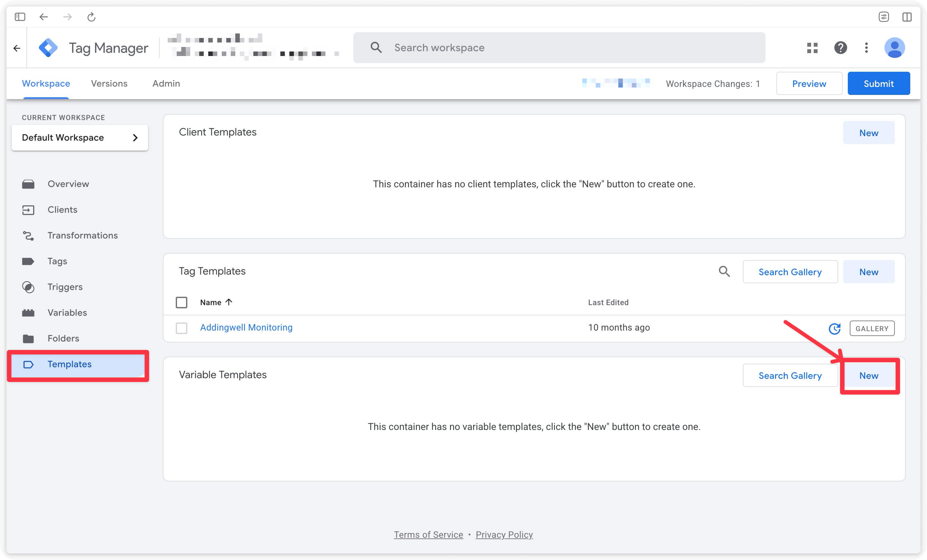Screen dimensions: 927x560
Task: Focus the Search workspace input field
Action: tap(559, 48)
